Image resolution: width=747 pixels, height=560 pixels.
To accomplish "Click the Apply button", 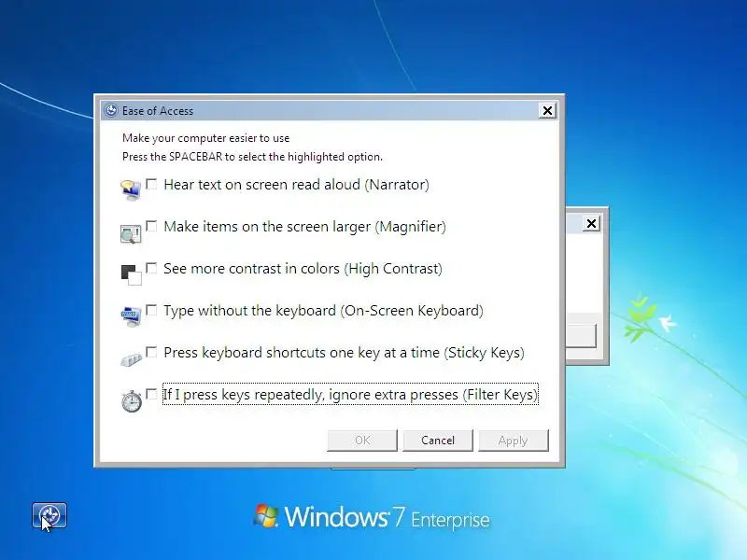I will coord(514,440).
